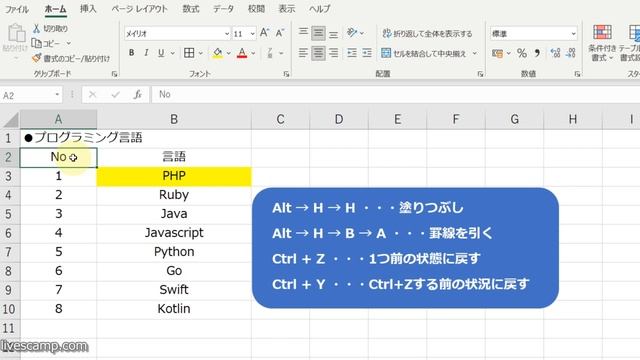Click the Name Box showing A2
Screen dimensions: 640x360
27,95
